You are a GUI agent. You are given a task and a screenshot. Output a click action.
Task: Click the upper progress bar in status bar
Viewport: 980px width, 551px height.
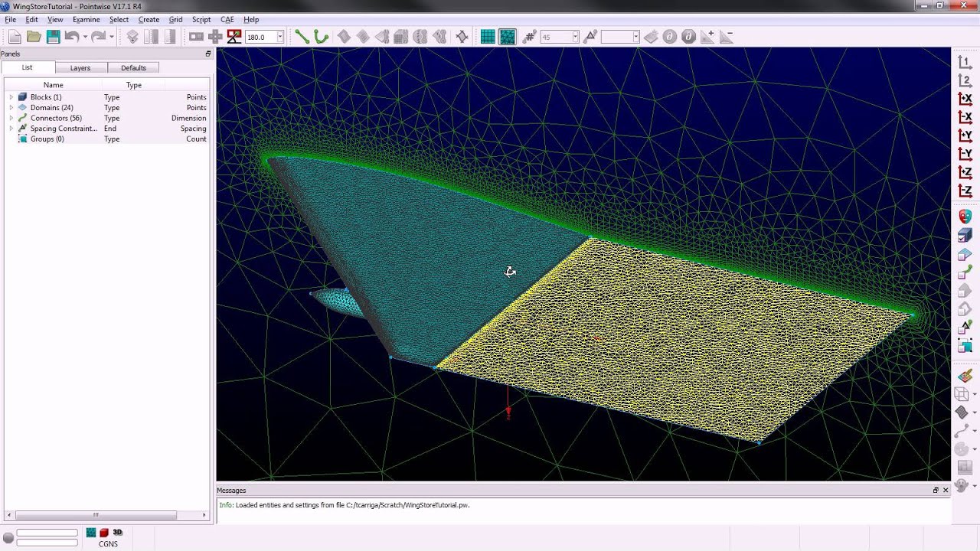(47, 533)
